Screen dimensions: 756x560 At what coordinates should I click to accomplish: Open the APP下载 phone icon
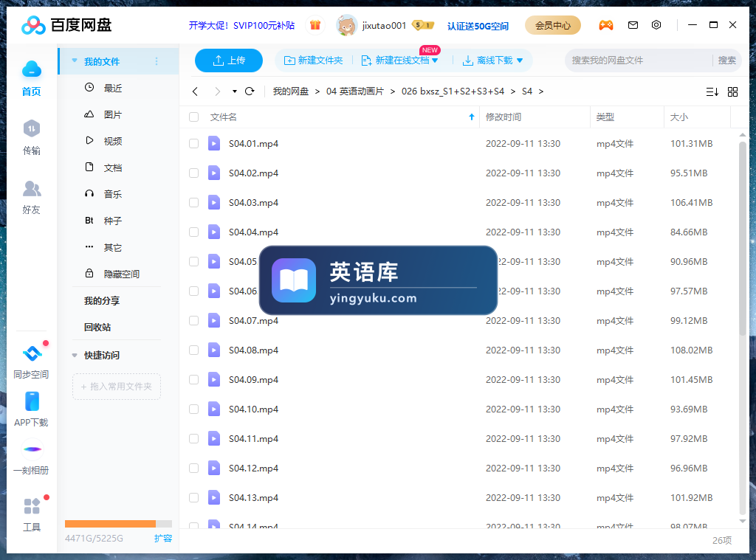32,401
